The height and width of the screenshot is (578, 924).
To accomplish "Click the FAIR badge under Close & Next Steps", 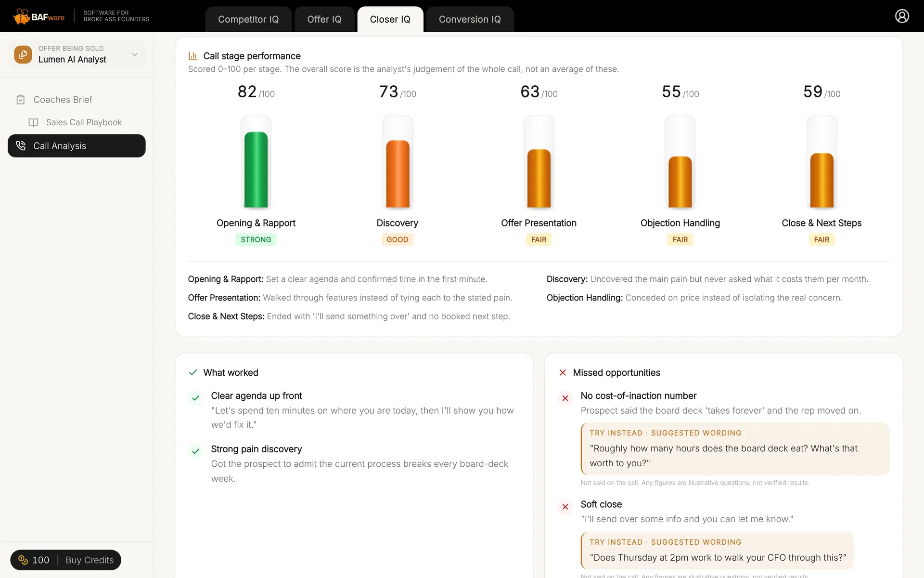I will (x=822, y=239).
